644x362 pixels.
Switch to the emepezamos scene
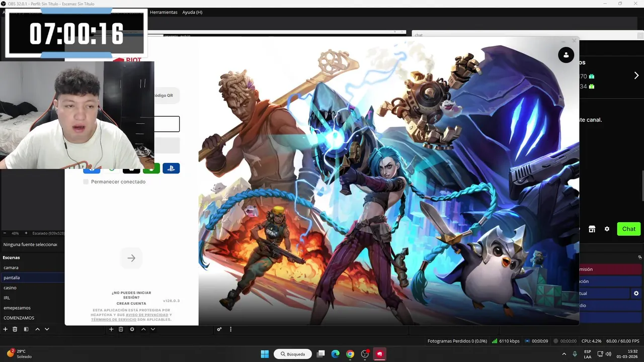tap(32, 308)
